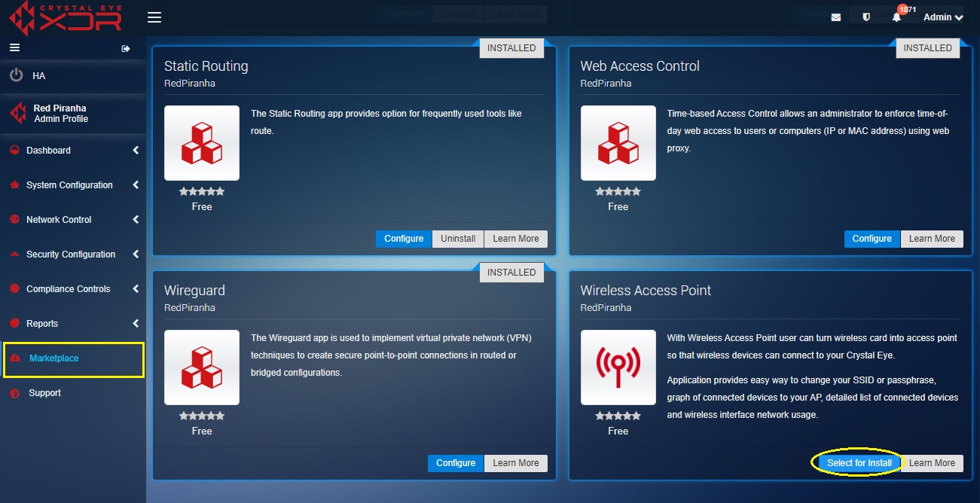Expand the Compliance Controls section
980x503 pixels.
point(72,289)
